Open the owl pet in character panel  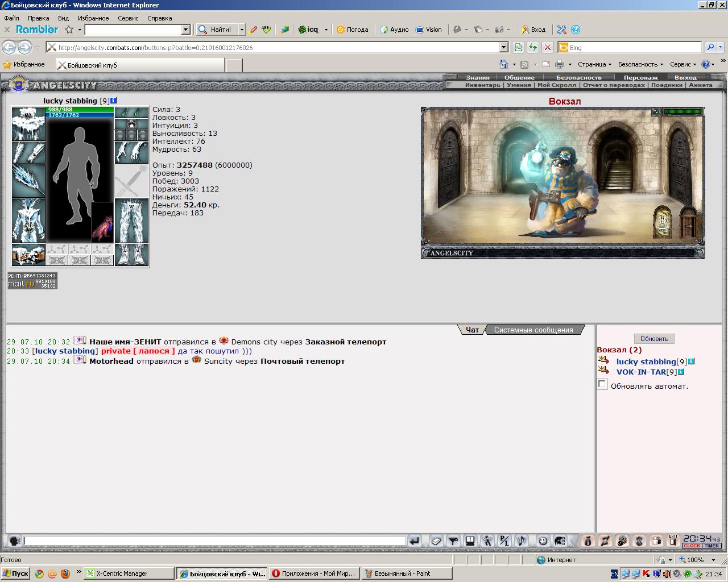click(x=102, y=223)
